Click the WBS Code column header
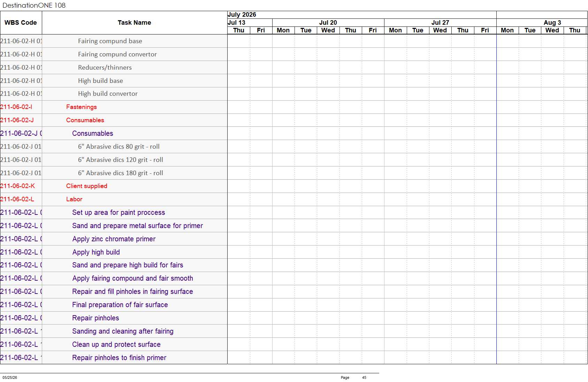 (21, 23)
